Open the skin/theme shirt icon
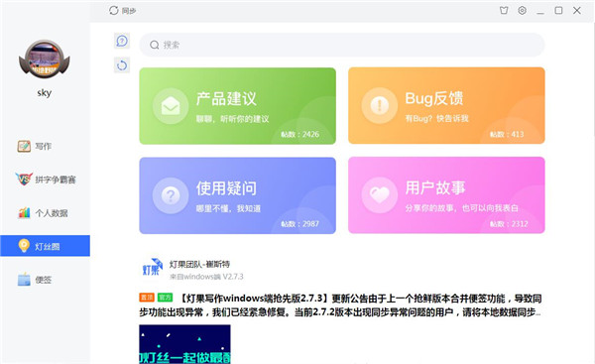 (504, 11)
